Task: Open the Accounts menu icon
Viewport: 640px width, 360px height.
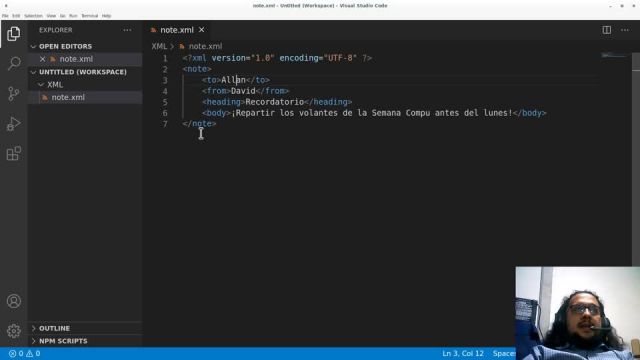Action: (x=13, y=301)
